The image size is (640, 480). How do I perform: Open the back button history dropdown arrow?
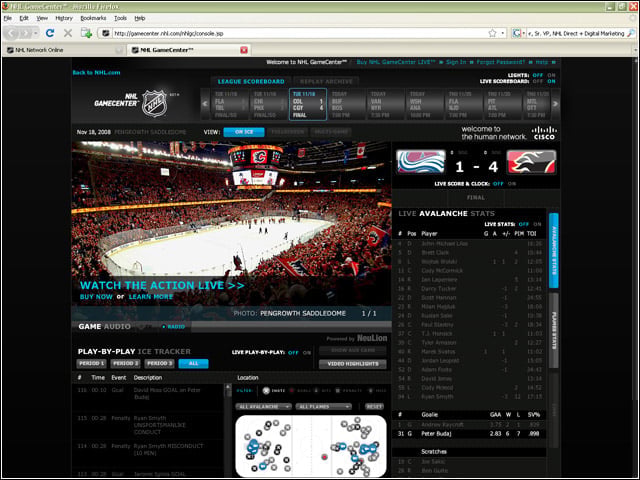tap(36, 33)
